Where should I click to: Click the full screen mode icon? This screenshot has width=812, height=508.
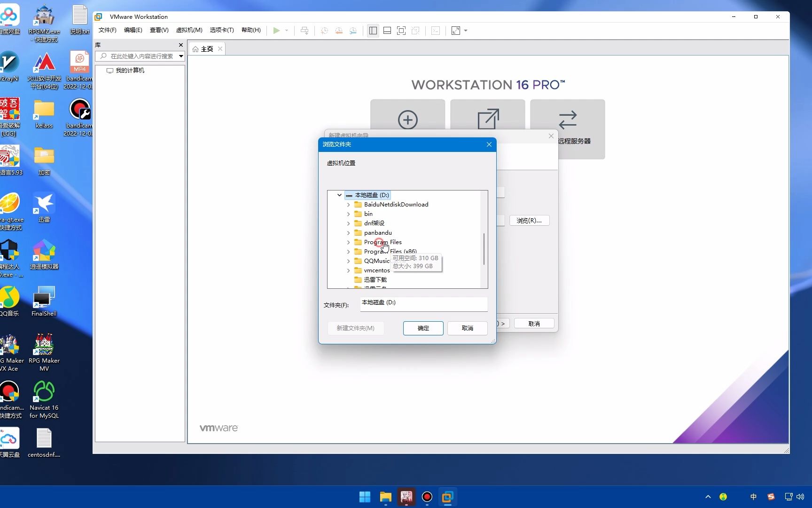(x=401, y=31)
